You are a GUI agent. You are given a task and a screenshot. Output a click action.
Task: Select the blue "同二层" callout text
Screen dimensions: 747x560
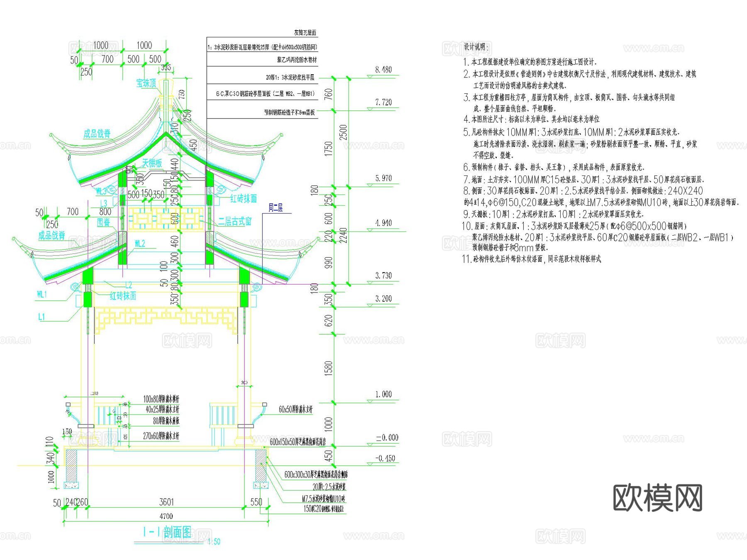pos(276,208)
